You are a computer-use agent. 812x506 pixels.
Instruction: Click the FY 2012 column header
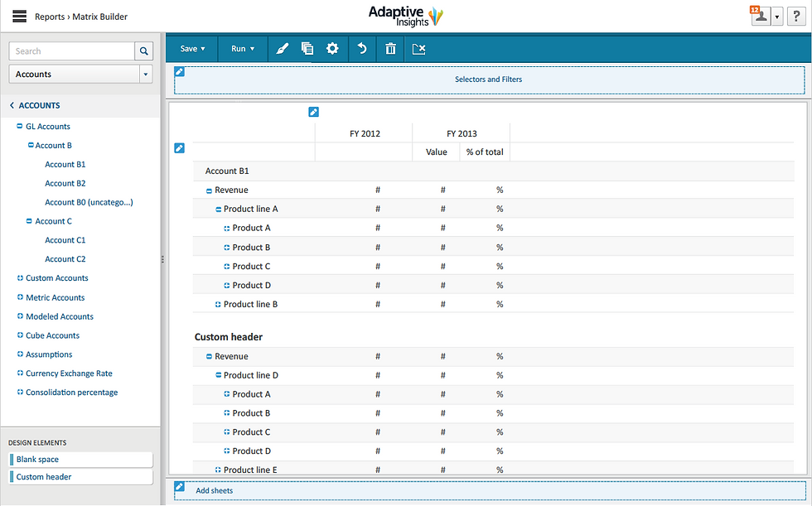[x=365, y=133]
